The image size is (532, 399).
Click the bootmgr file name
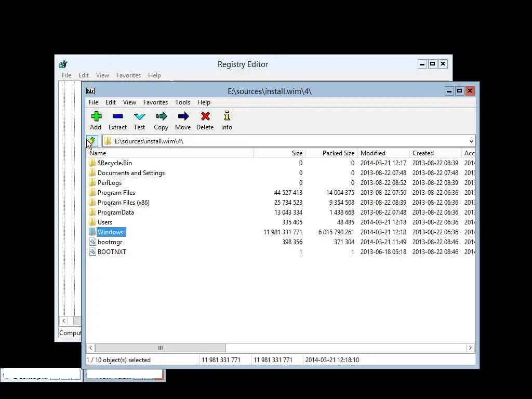click(110, 242)
